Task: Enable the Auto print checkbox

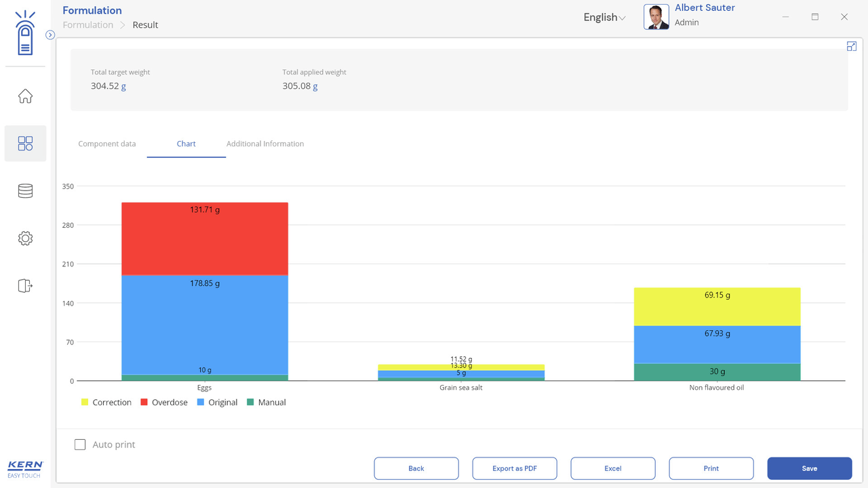Action: tap(80, 445)
